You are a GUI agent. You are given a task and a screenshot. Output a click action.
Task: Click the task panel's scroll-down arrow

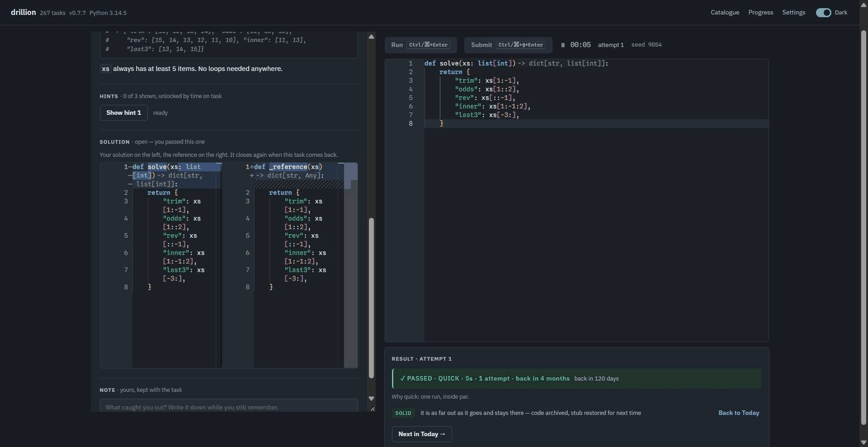click(x=371, y=398)
